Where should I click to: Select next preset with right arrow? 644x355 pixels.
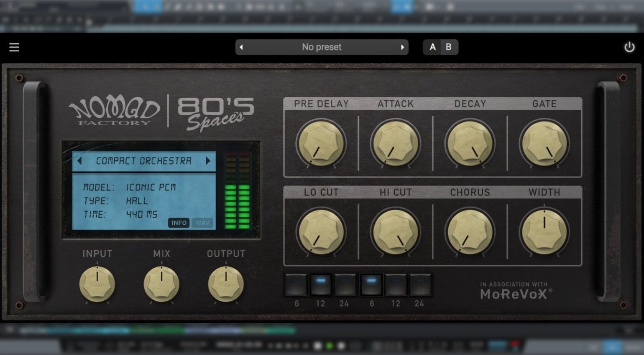pyautogui.click(x=402, y=47)
